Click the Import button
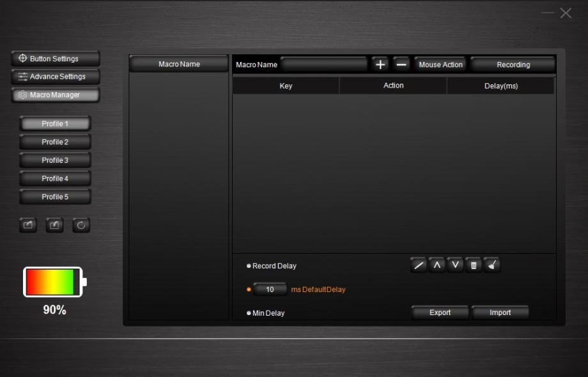Screen dimensions: 588x377 point(500,312)
